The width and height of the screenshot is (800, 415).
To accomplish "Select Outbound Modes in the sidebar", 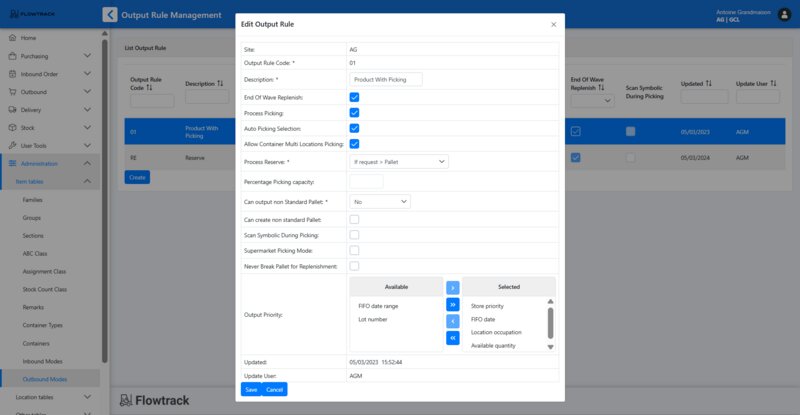I will pyautogui.click(x=45, y=379).
